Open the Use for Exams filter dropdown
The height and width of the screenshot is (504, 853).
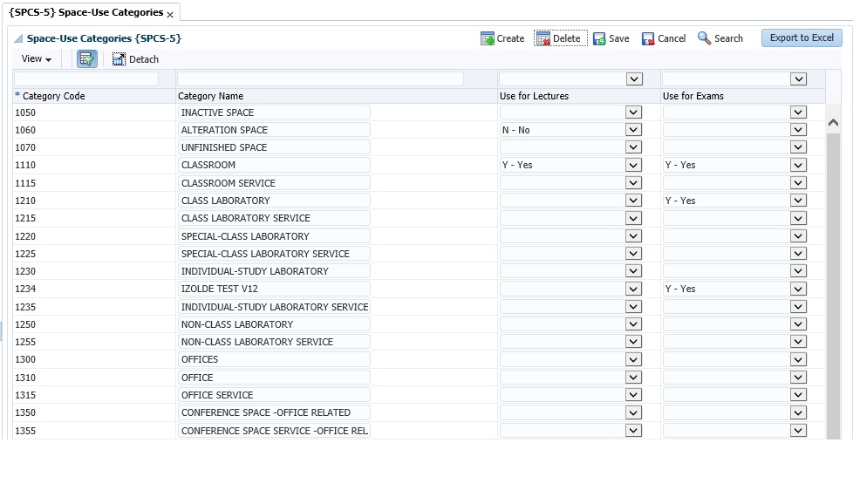[797, 78]
